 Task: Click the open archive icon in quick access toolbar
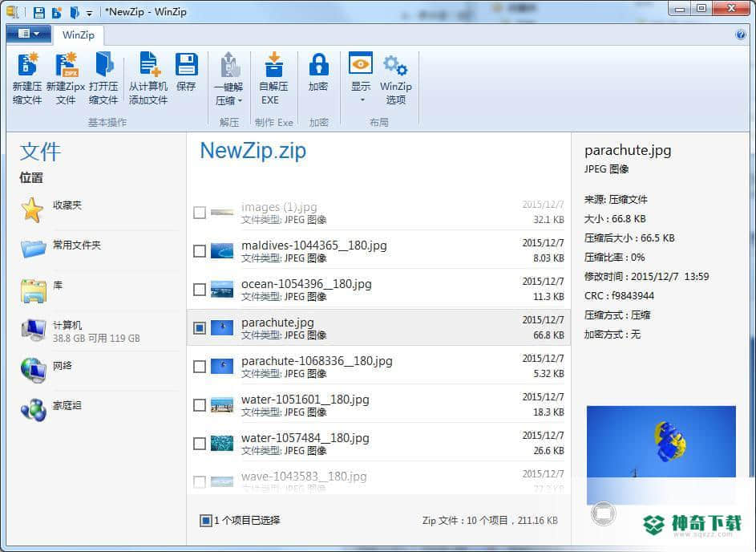(x=75, y=12)
